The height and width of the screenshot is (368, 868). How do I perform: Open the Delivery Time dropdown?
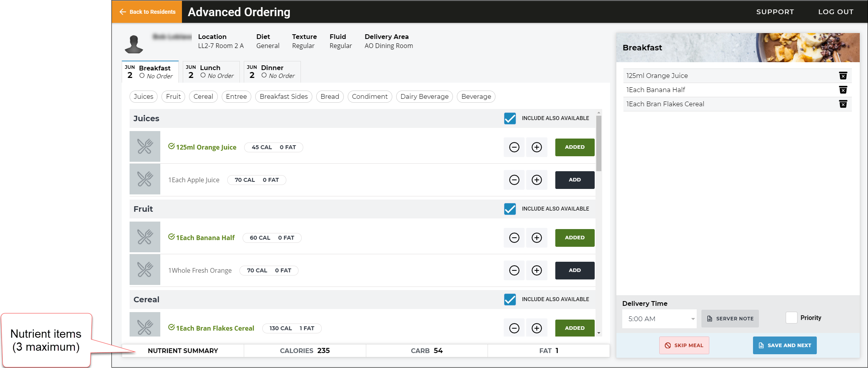pyautogui.click(x=659, y=319)
